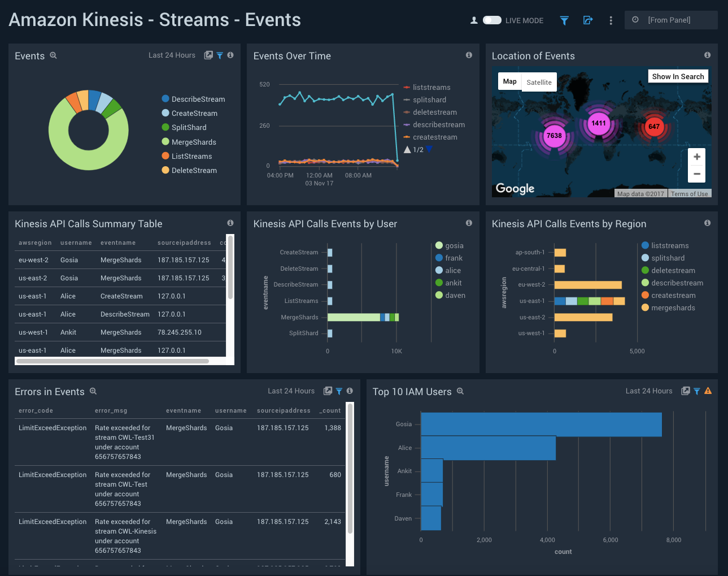Toggle the liststreams series in Events Over Time

(x=431, y=88)
